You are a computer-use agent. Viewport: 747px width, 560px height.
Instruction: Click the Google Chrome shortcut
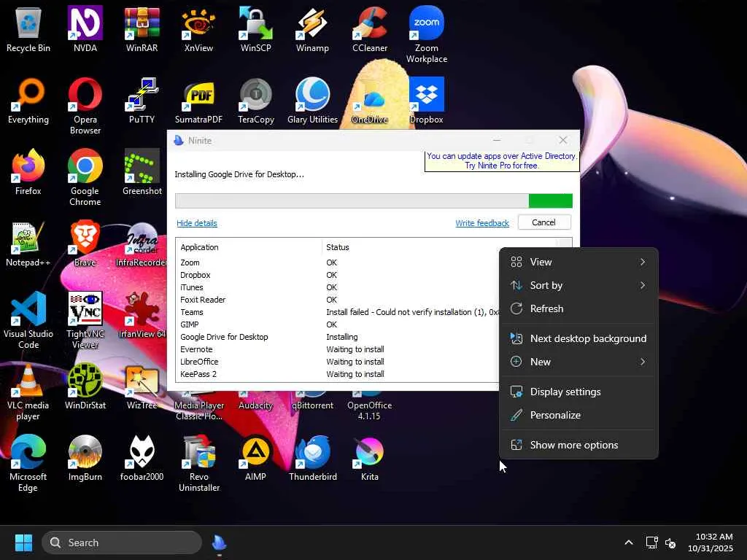(85, 178)
